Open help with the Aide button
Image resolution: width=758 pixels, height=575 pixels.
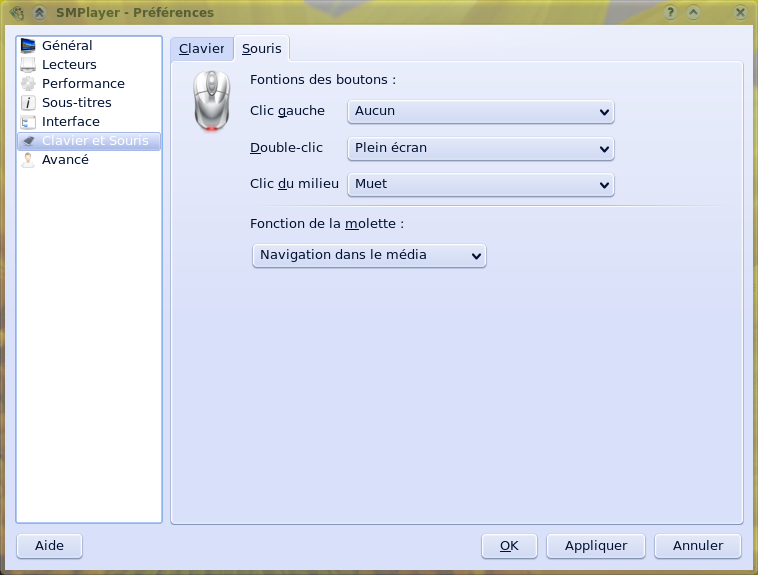(x=49, y=546)
